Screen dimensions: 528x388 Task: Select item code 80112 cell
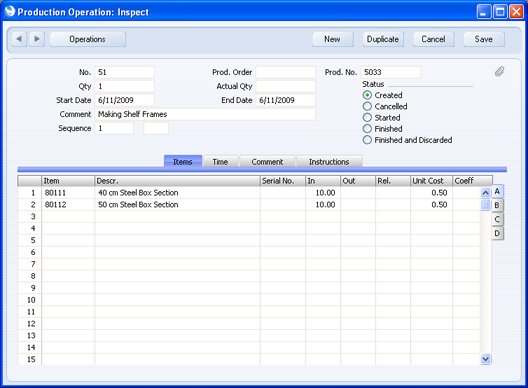coord(68,205)
